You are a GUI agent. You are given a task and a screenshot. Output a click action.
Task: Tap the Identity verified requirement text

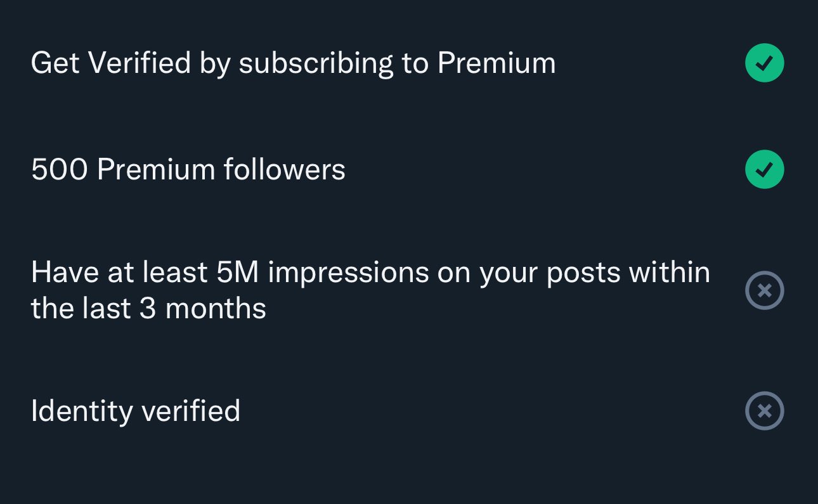pos(135,411)
